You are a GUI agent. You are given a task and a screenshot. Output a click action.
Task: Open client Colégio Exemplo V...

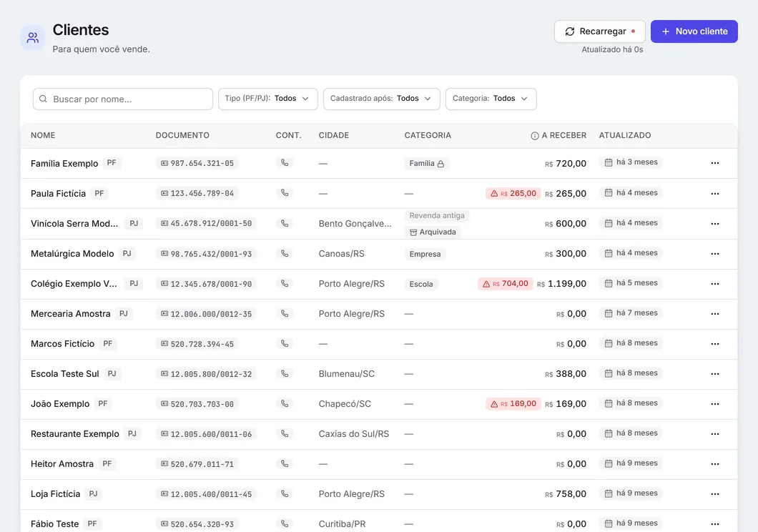74,284
